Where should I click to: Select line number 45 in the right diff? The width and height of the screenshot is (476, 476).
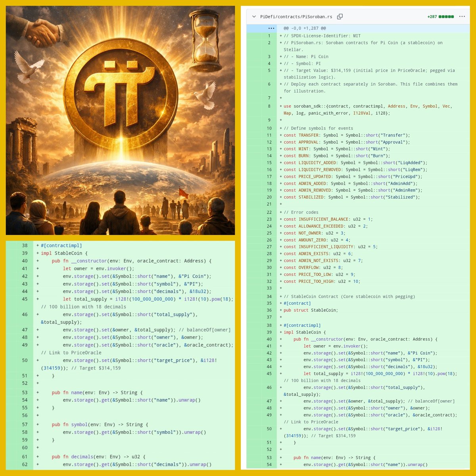(x=269, y=373)
